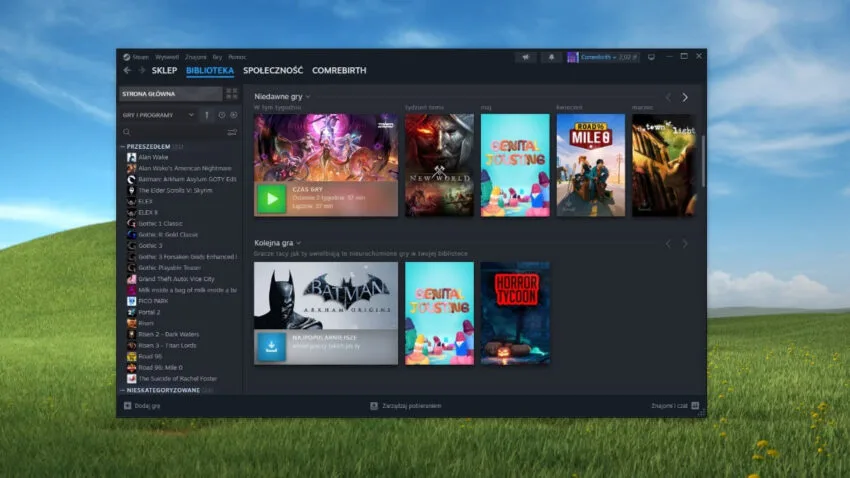Click the blue download button for Batman

click(x=272, y=347)
